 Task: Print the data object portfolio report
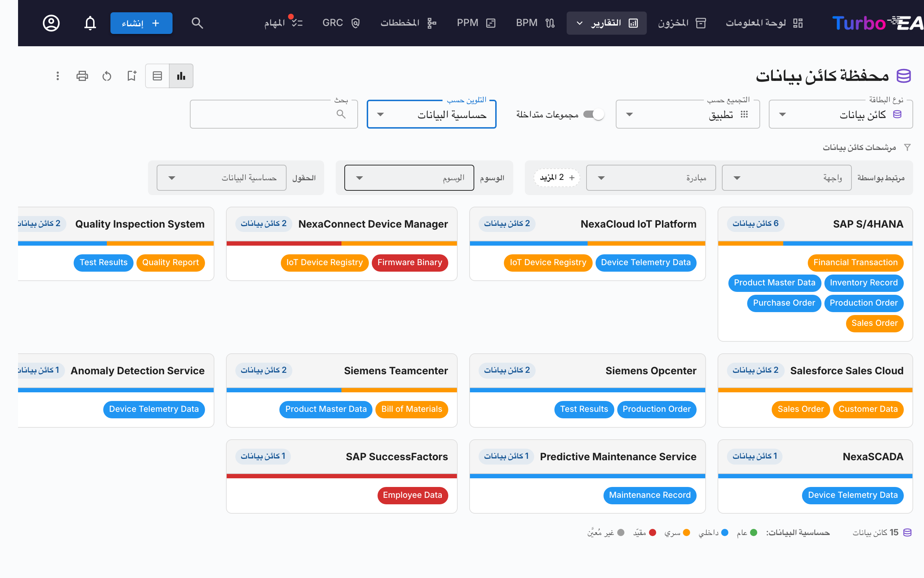pyautogui.click(x=82, y=76)
